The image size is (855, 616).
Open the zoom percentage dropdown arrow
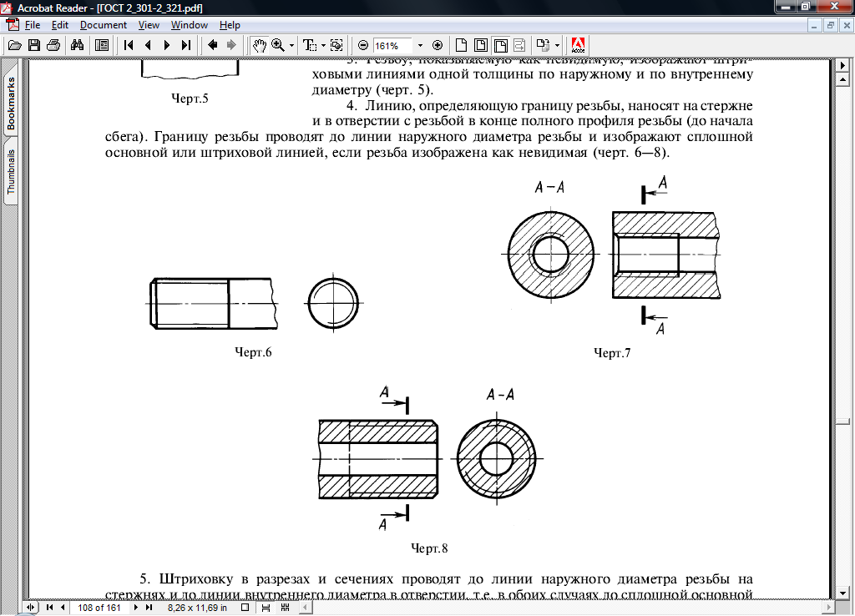click(420, 45)
